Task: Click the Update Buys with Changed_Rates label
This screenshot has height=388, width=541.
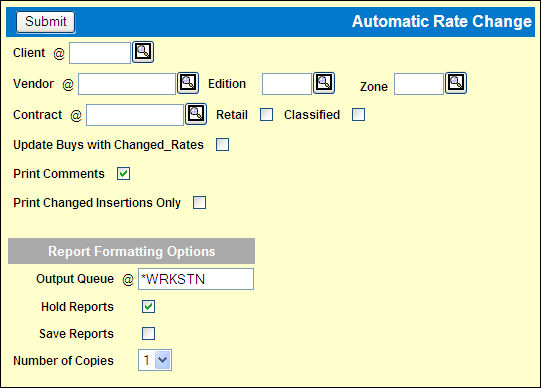Action: pyautogui.click(x=108, y=145)
